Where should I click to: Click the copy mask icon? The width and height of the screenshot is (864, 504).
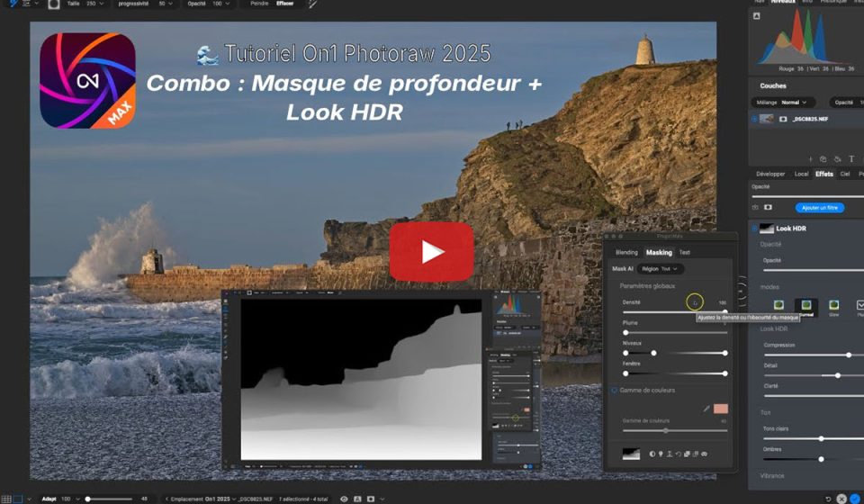[687, 454]
